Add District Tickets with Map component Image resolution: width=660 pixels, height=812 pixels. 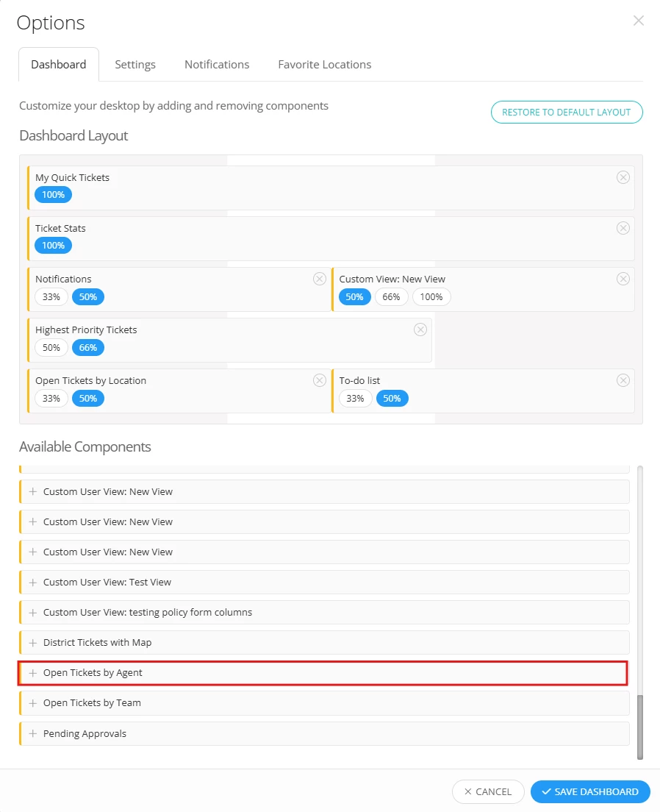pos(32,643)
